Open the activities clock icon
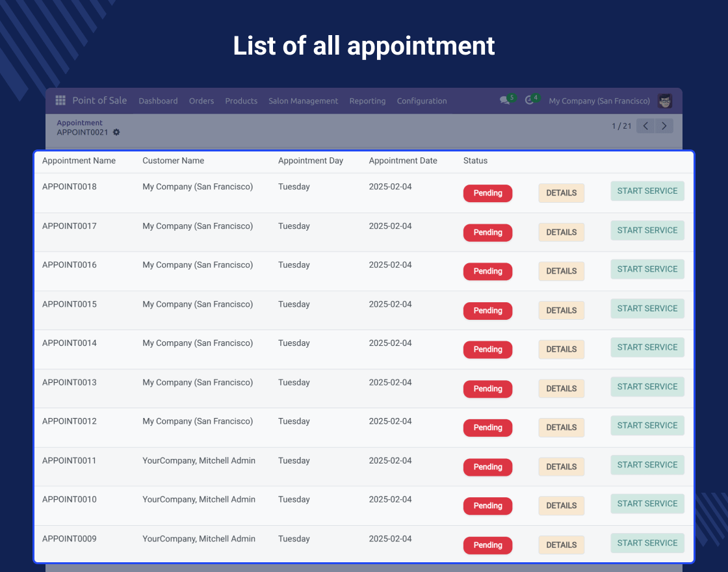The width and height of the screenshot is (728, 572). coord(529,100)
